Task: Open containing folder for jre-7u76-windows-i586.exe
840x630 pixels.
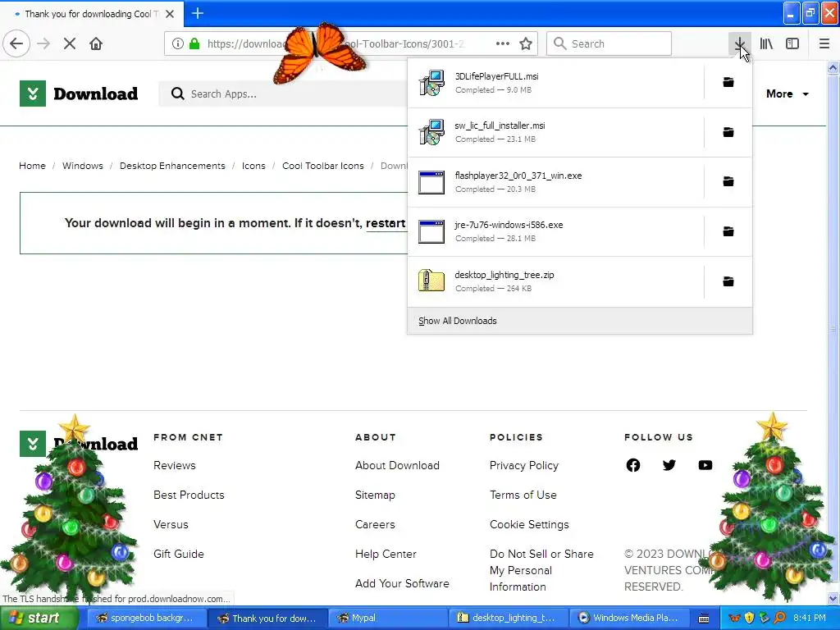Action: 728,231
